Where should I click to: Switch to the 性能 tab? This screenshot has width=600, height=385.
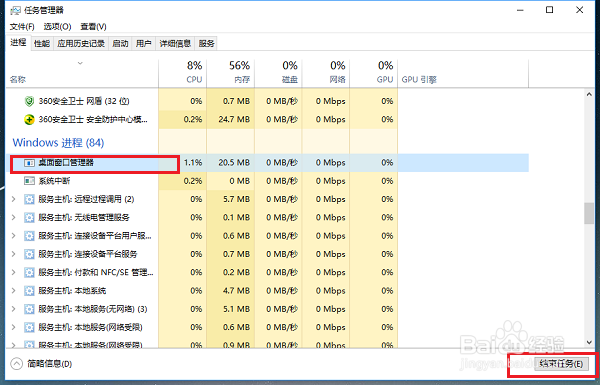tap(42, 44)
